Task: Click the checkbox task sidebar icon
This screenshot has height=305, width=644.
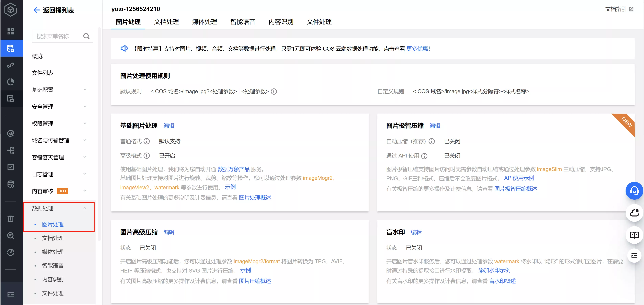Action: click(x=11, y=167)
